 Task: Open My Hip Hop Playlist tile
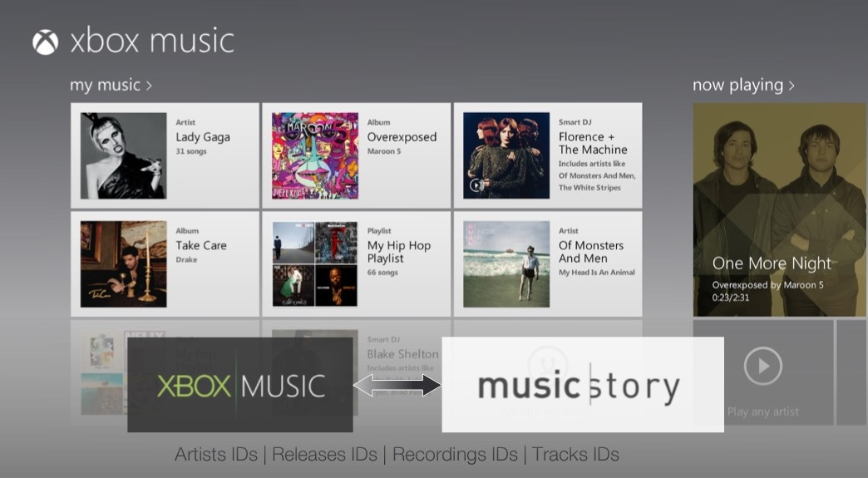pos(357,264)
